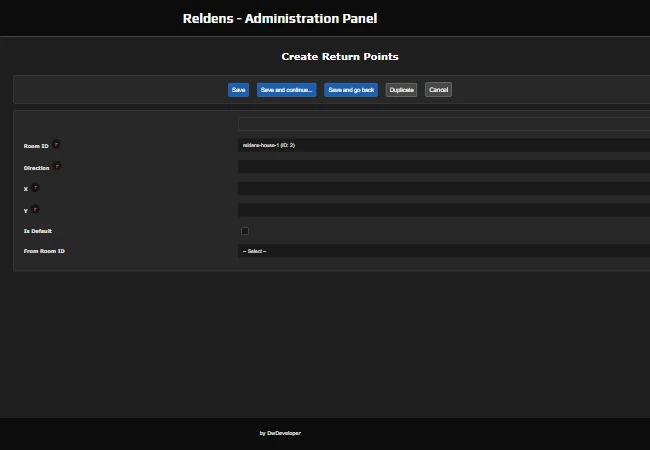650x450 pixels.
Task: Click into the X coordinate field
Action: click(x=444, y=189)
